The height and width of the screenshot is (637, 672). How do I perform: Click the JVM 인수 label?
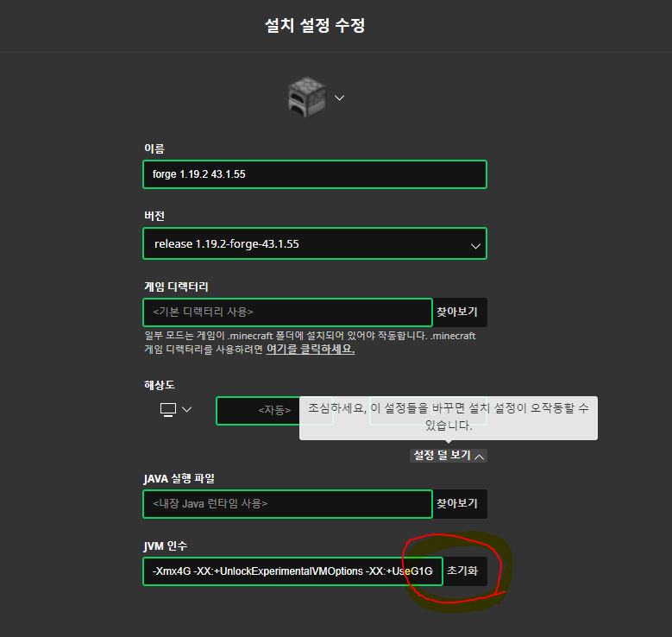166,546
